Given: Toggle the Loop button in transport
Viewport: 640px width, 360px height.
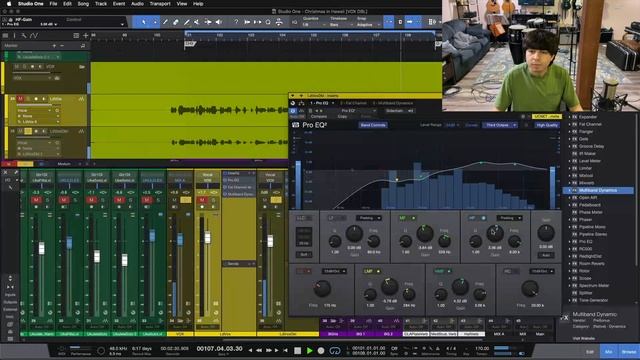Looking at the screenshot, I should 335,350.
